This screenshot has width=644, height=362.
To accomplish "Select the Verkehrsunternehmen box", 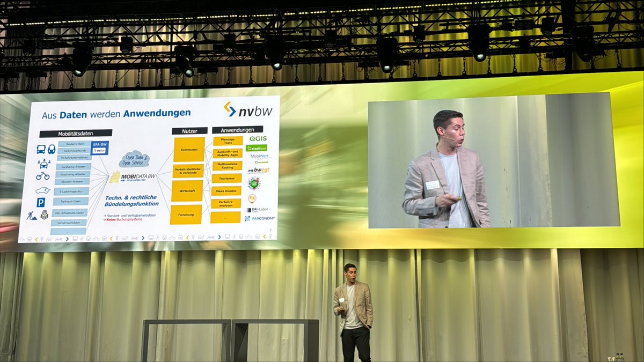I will pyautogui.click(x=74, y=158).
